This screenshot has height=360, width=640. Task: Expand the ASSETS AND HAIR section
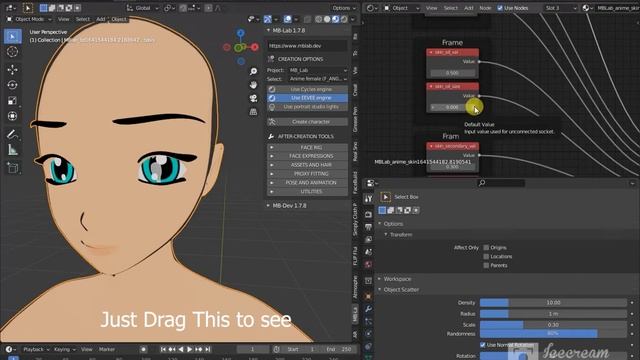[x=307, y=165]
